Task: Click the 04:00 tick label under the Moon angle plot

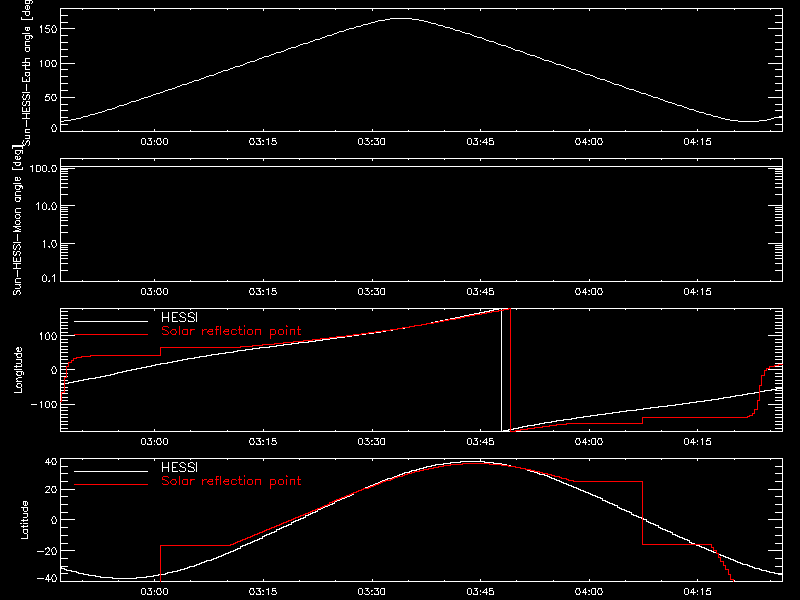Action: tap(589, 292)
